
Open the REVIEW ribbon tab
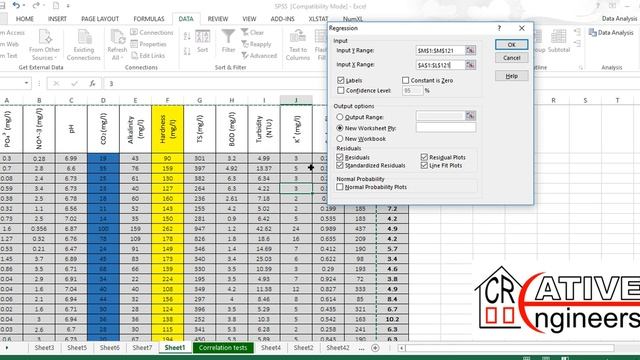click(x=218, y=19)
